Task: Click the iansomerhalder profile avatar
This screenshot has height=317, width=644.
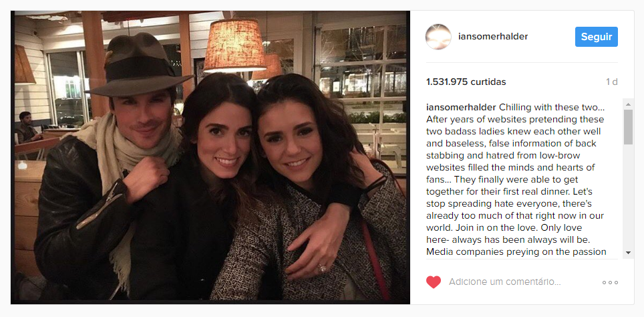Action: [438, 37]
